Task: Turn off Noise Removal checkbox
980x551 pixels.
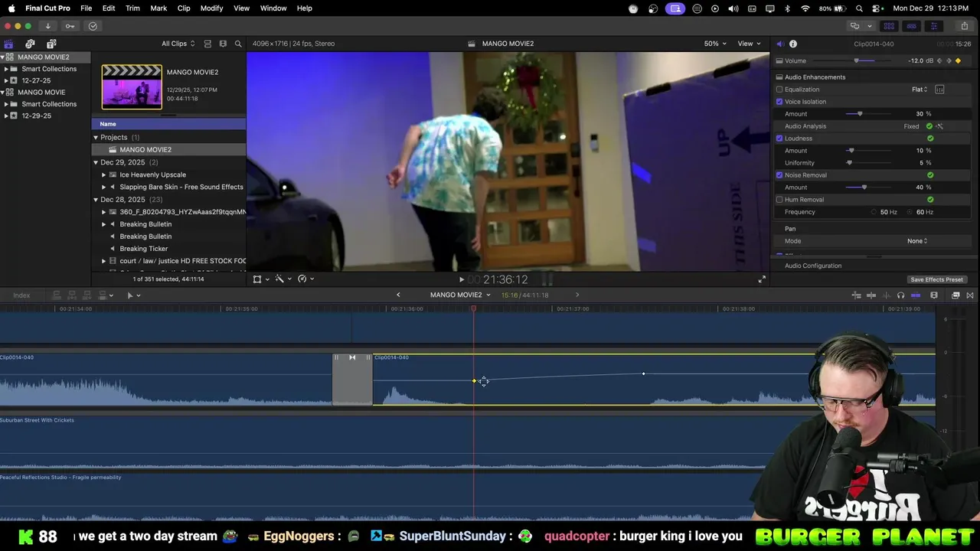Action: coord(779,175)
